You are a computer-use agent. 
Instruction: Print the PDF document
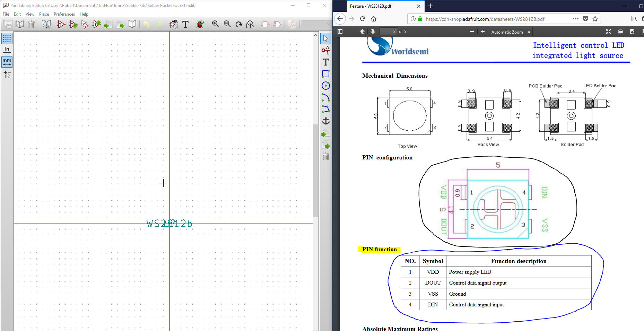click(620, 32)
